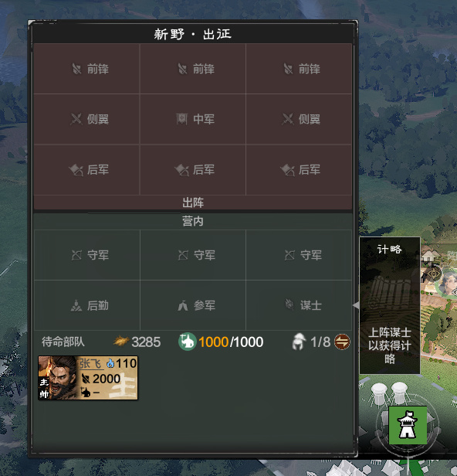Choose the right 后军 rear army slot

[299, 169]
